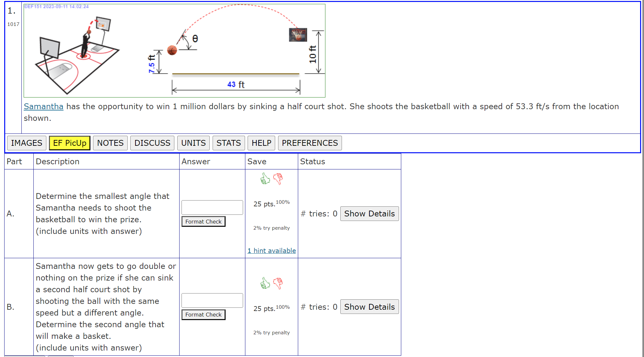Click green thumbs-up icon for Part A
The image size is (644, 357).
pyautogui.click(x=265, y=178)
